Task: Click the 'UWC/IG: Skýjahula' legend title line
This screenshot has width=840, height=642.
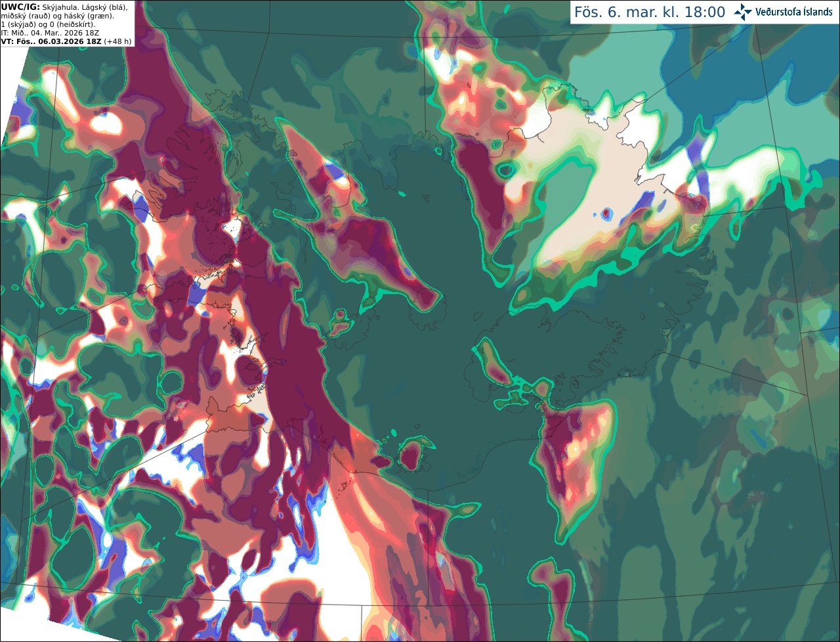Action: [x=64, y=7]
